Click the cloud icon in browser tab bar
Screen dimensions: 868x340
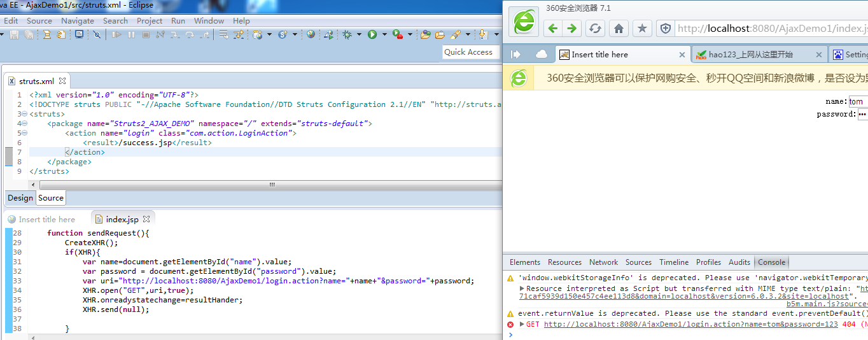tap(542, 55)
